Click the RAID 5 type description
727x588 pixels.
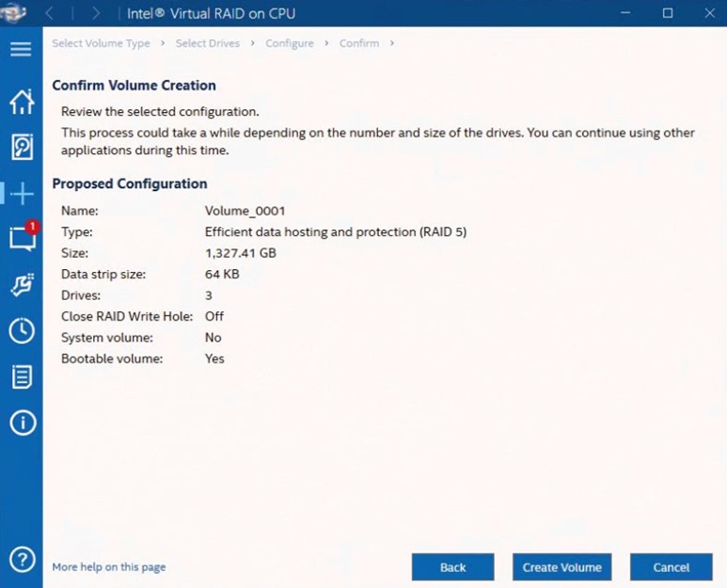pos(336,231)
